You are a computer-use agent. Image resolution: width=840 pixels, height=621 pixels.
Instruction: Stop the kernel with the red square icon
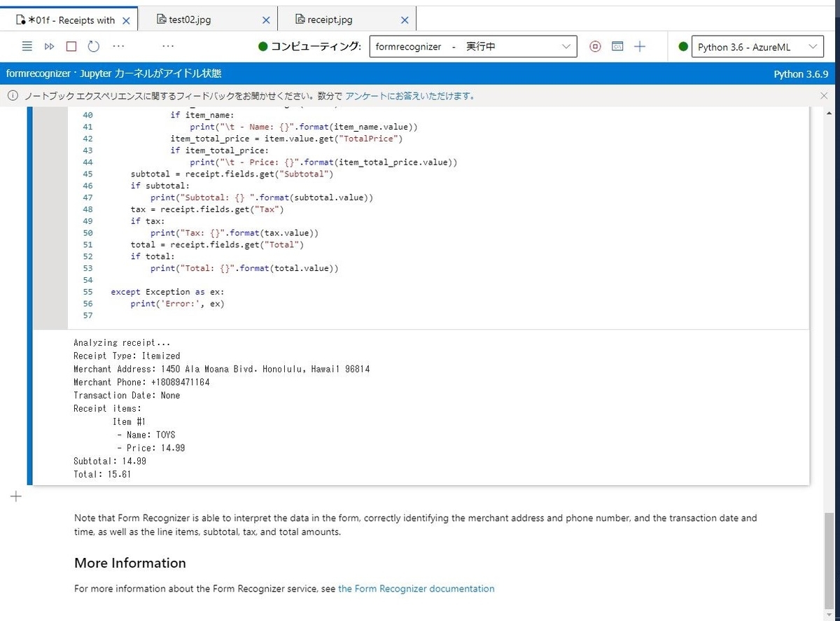pos(71,46)
